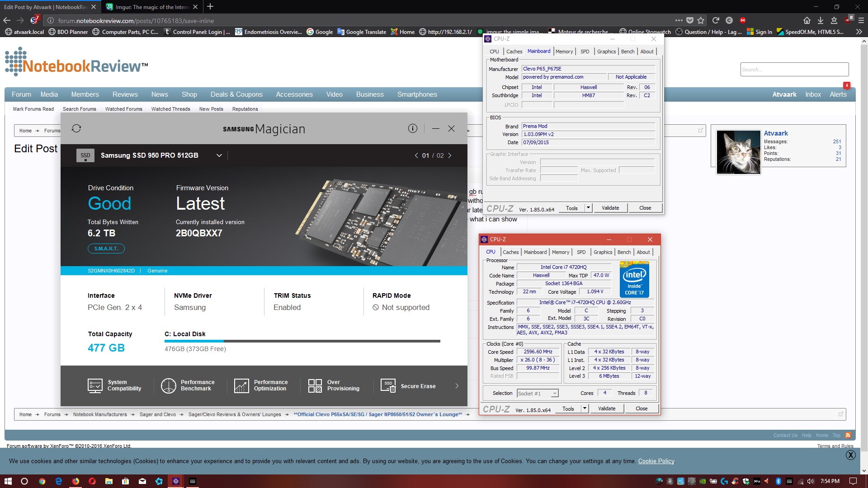Click the S.M.A.R.T. button
This screenshot has height=488, width=868.
tap(106, 249)
